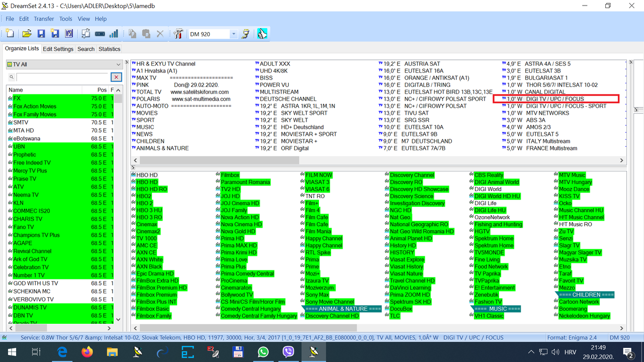The image size is (644, 362).
Task: Click the channel panel horizontal scrollbar thumb
Action: [249, 328]
